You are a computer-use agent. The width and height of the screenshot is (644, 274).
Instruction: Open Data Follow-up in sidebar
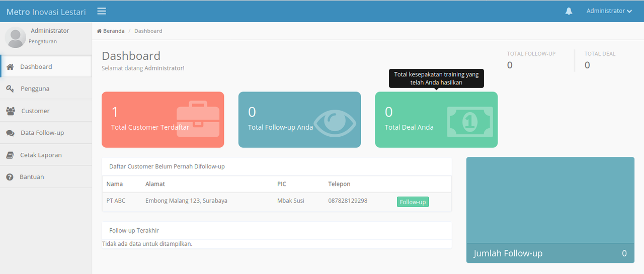coord(46,133)
